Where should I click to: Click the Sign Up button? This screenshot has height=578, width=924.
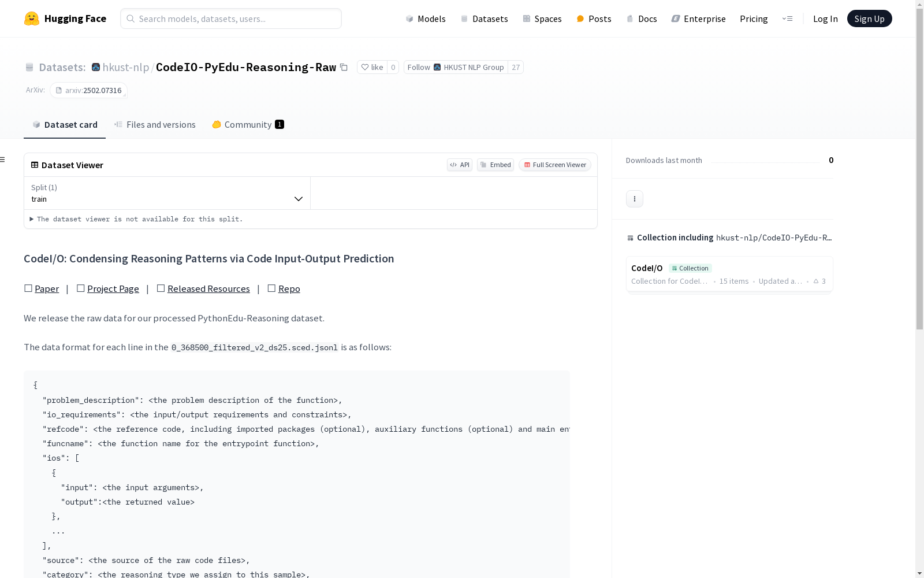coord(869,18)
